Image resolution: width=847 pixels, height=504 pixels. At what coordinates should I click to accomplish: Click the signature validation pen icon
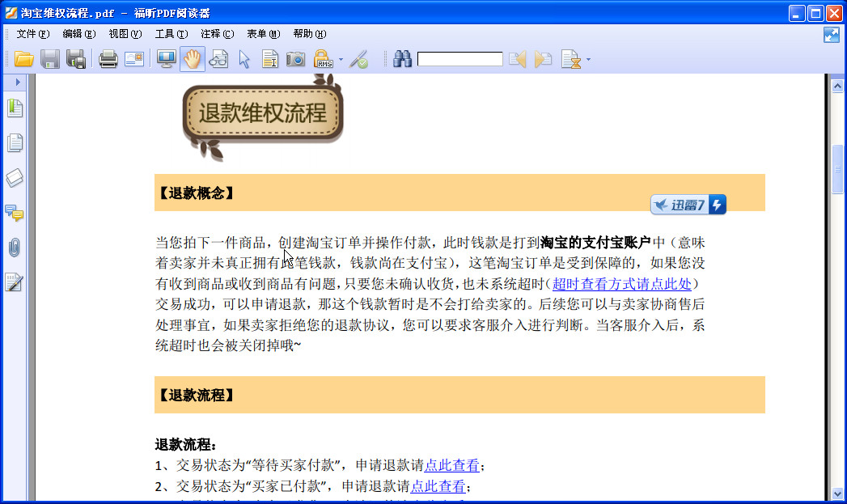[358, 59]
